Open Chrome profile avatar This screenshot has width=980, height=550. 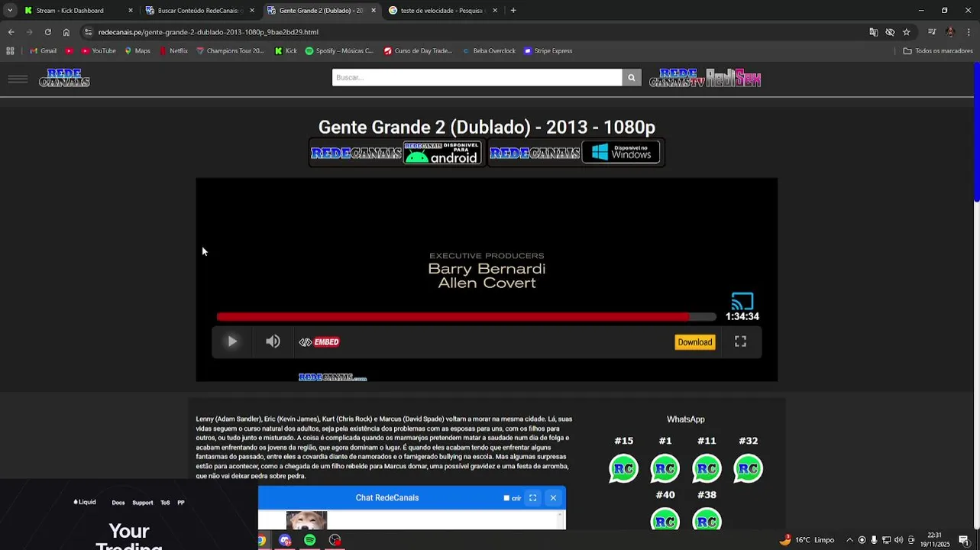click(950, 32)
